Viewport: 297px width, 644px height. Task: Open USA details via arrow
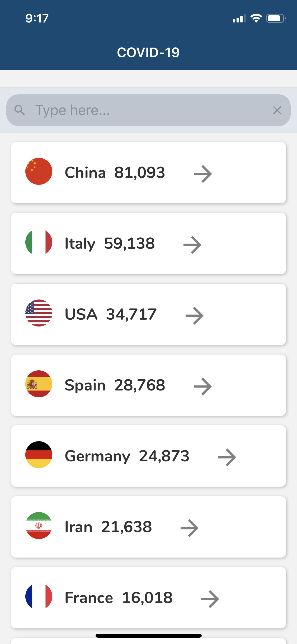(x=195, y=316)
